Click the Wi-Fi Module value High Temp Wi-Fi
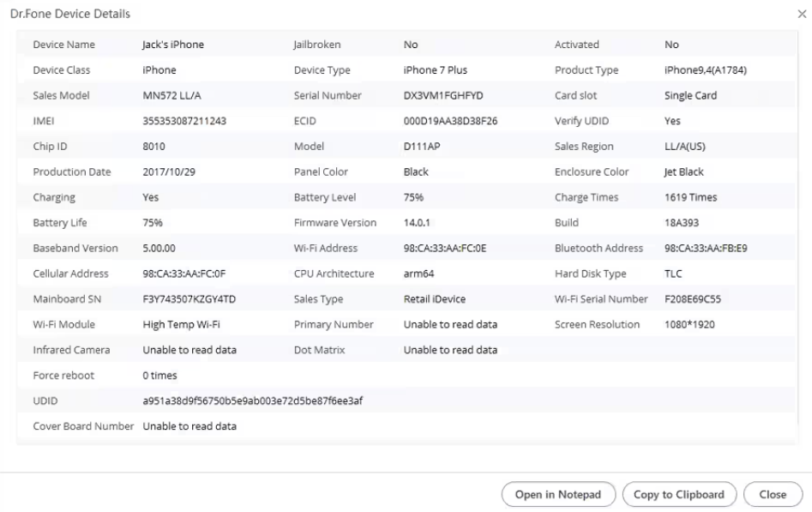The image size is (812, 512). pyautogui.click(x=181, y=324)
